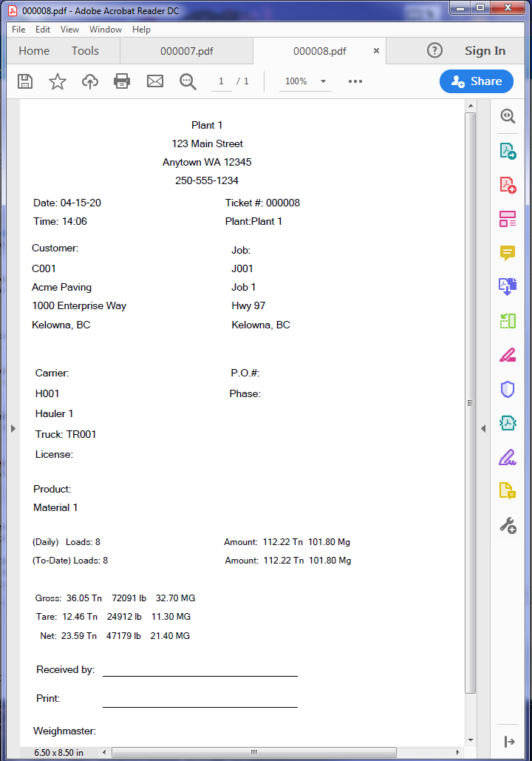This screenshot has height=761, width=532.
Task: Click the total page count '/ 1' text
Action: pyautogui.click(x=242, y=81)
